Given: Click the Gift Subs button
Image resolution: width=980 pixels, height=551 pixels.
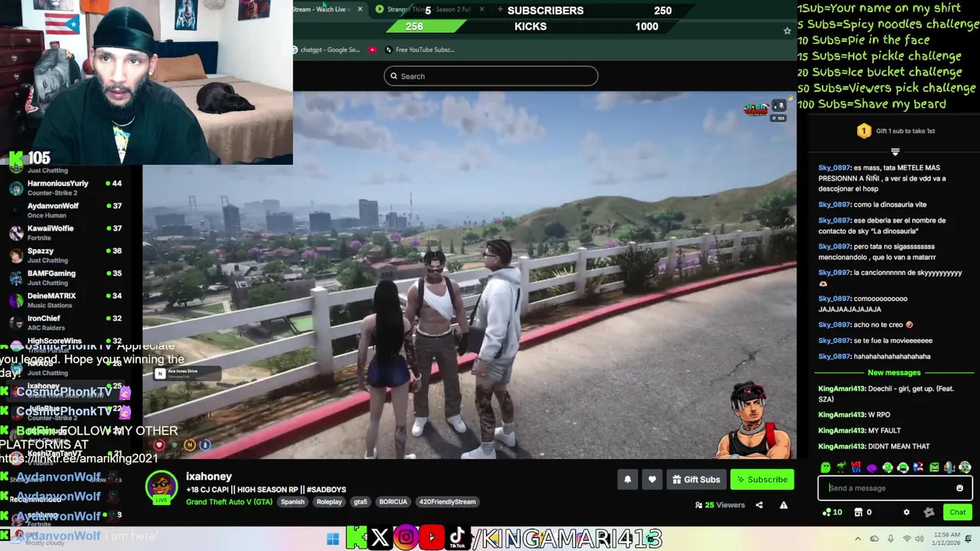Looking at the screenshot, I should pyautogui.click(x=696, y=480).
